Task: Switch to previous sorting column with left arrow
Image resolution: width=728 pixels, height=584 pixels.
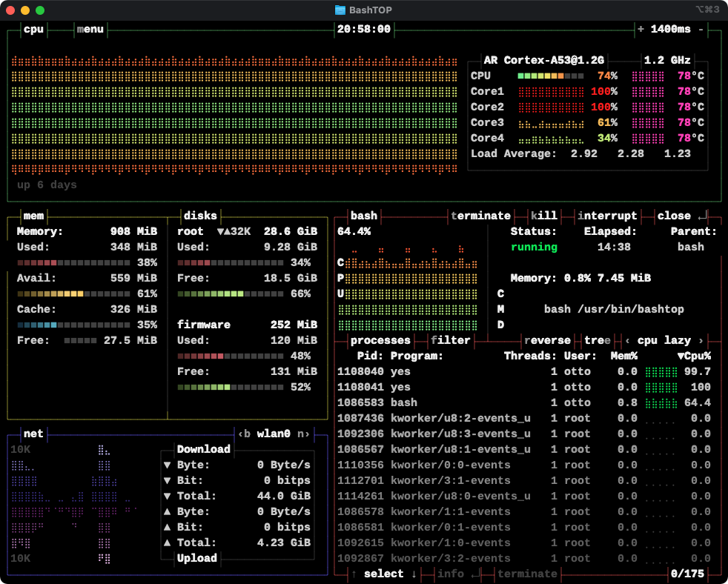Action: tap(627, 341)
